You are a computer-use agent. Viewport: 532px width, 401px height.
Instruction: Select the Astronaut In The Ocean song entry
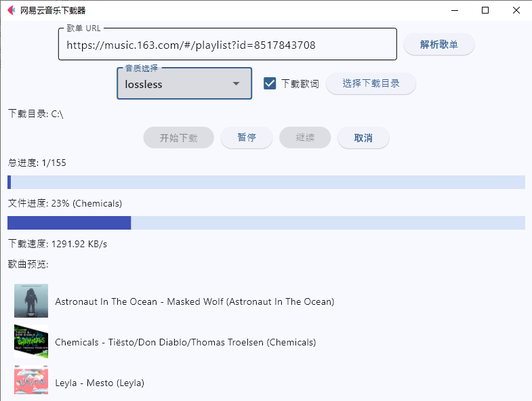click(195, 301)
